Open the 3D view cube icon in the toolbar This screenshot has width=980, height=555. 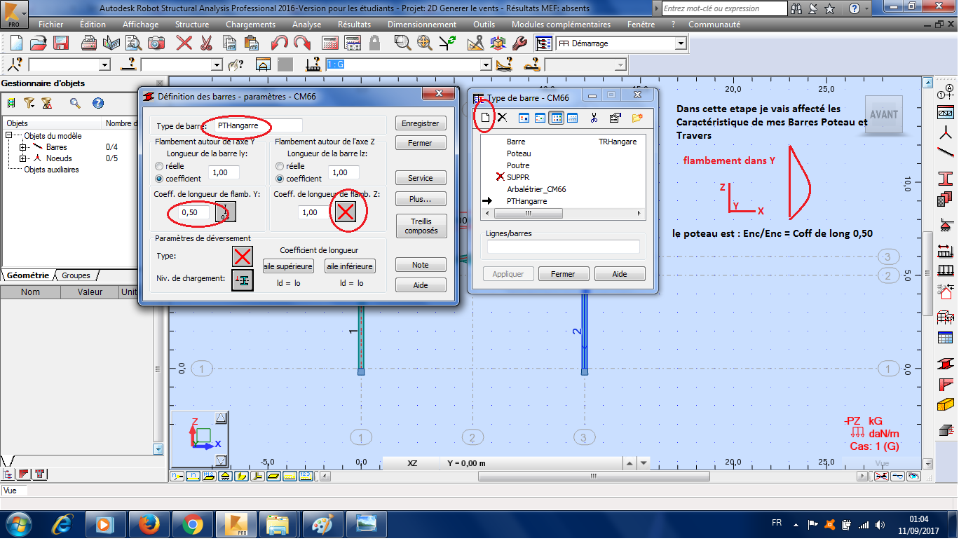tap(498, 43)
